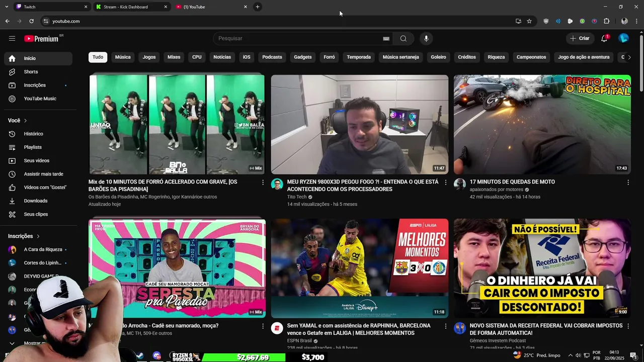Switch to Stream - Kick Dashboard tab
644x362 pixels.
click(131, 7)
